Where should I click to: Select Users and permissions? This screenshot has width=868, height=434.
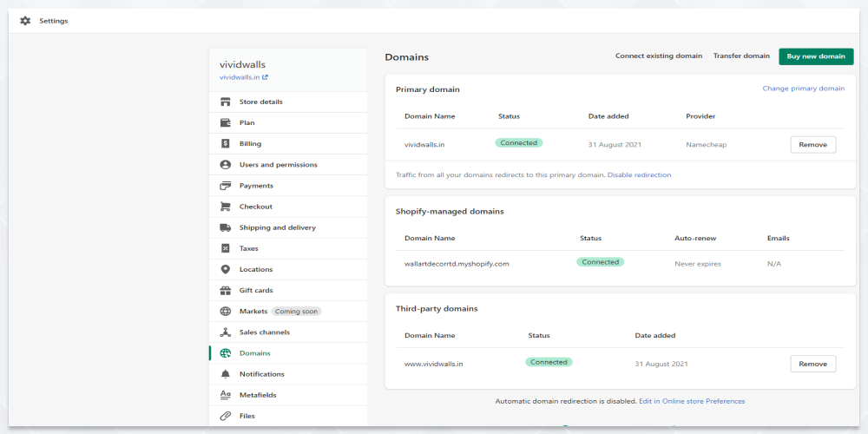288,165
